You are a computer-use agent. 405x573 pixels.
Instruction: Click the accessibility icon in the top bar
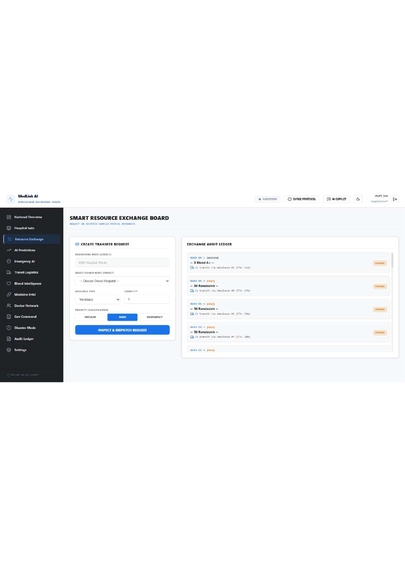(x=358, y=199)
